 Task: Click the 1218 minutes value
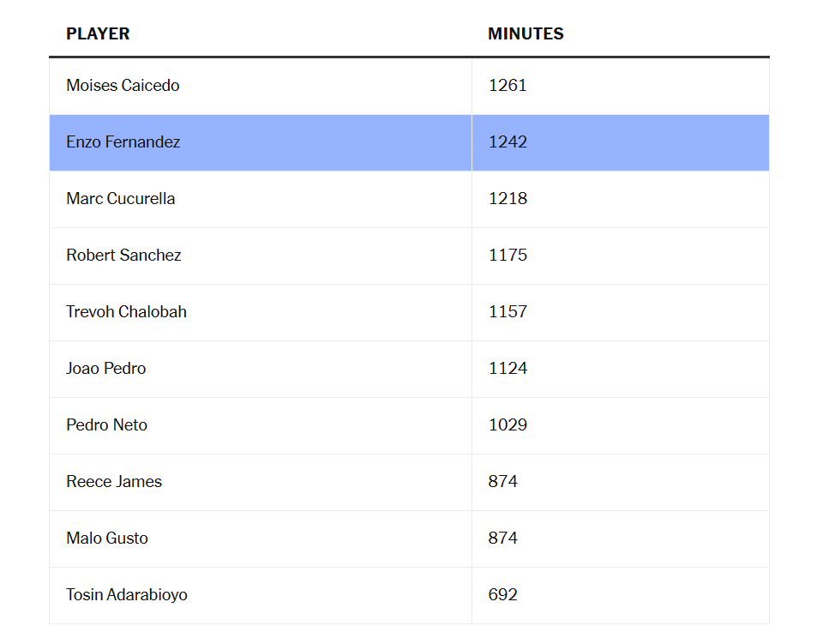click(x=508, y=199)
